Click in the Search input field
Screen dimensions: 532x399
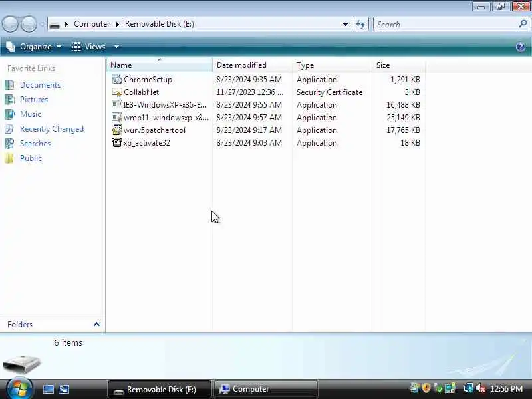446,24
